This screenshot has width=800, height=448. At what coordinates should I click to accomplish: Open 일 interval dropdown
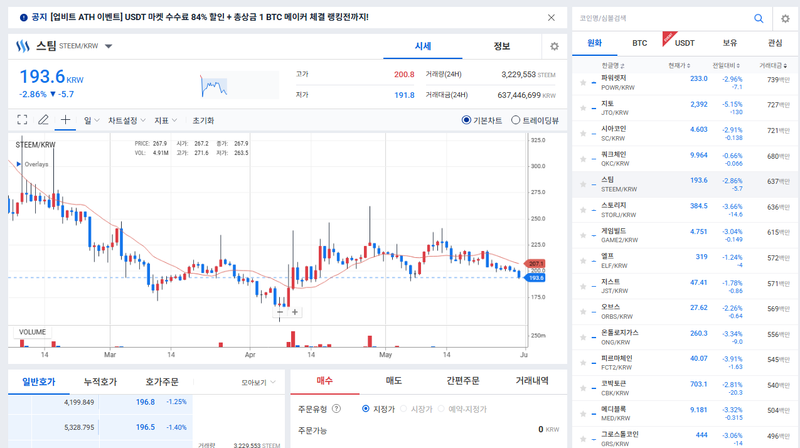coord(91,120)
